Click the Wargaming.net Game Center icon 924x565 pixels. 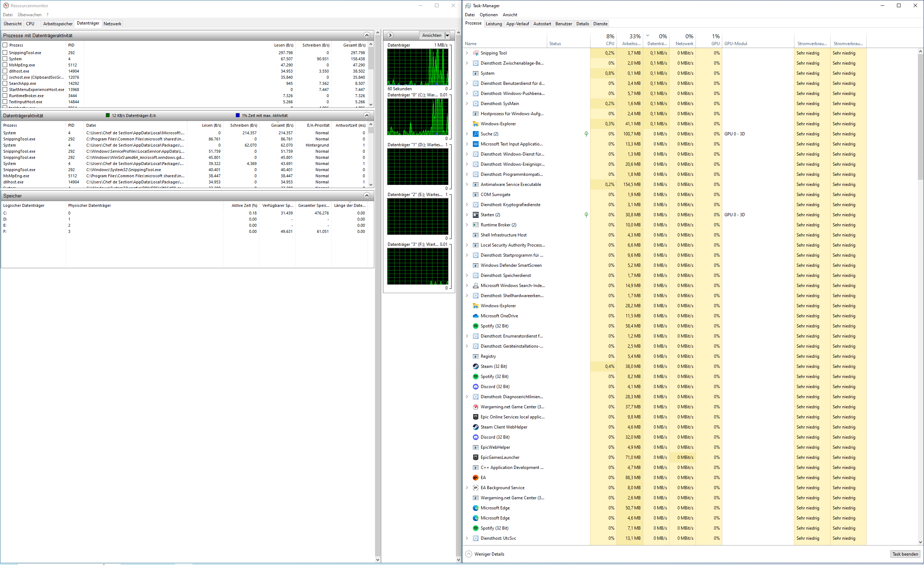475,407
